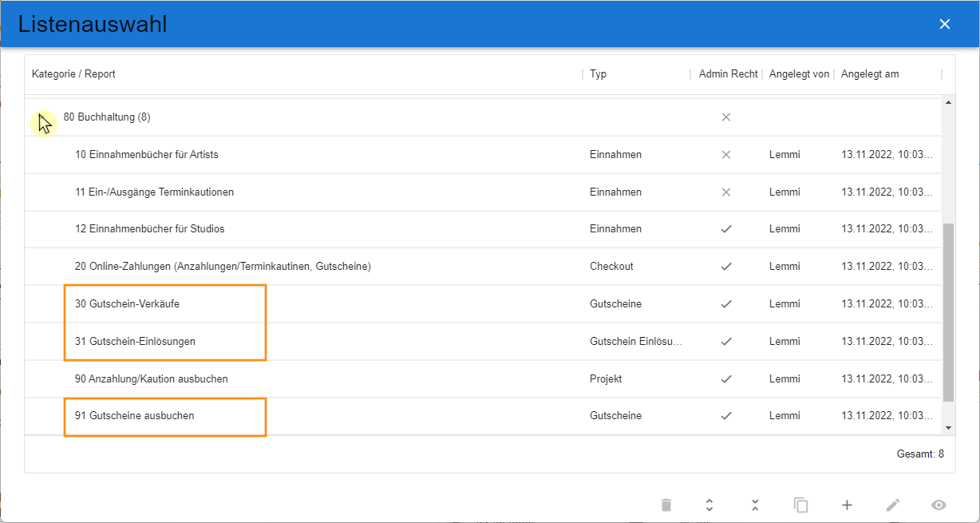Image resolution: width=980 pixels, height=523 pixels.
Task: Sort by Angelegt am column header
Action: coord(869,73)
